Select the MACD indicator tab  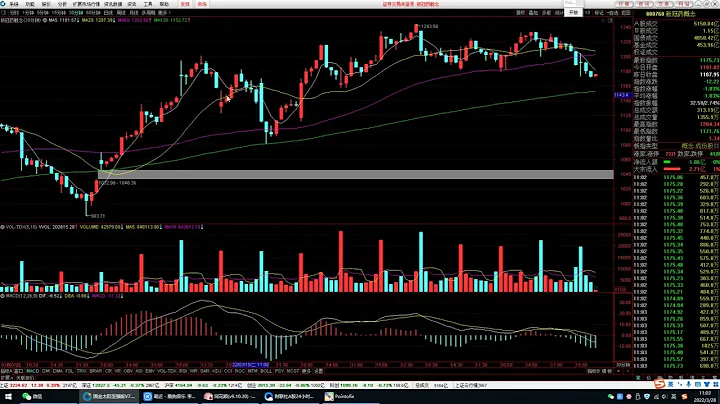click(33, 371)
